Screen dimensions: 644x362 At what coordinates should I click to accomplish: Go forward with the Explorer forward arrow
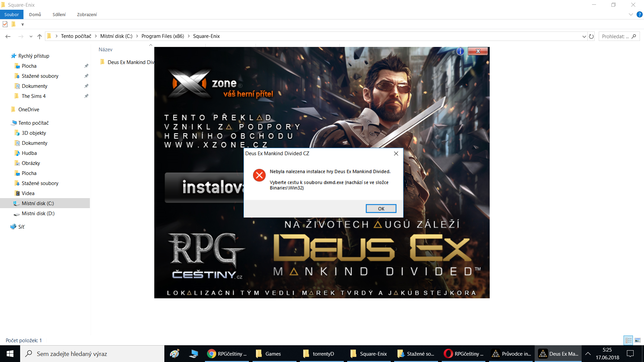pyautogui.click(x=21, y=37)
